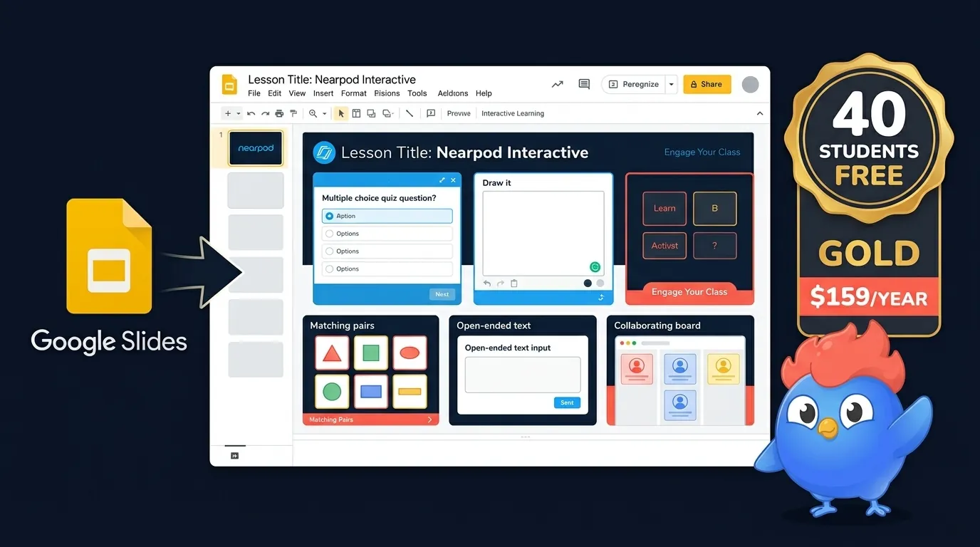Expand the Zoom dropdown

325,113
